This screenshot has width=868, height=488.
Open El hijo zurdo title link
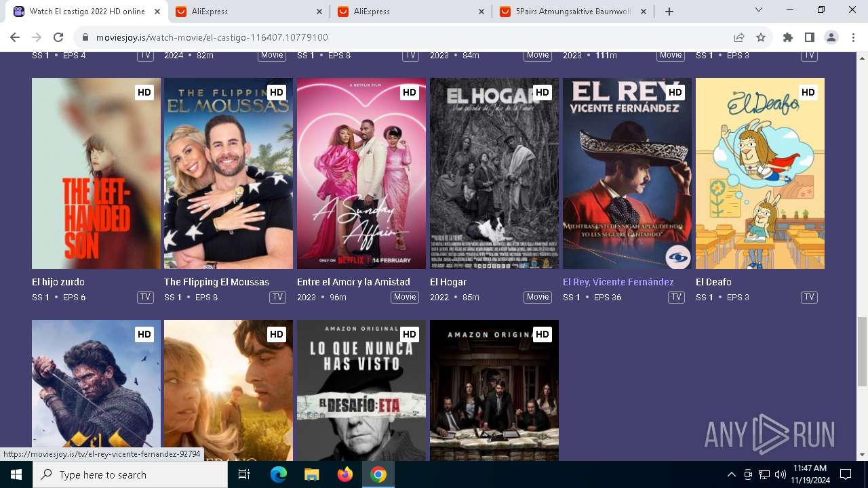coord(58,282)
